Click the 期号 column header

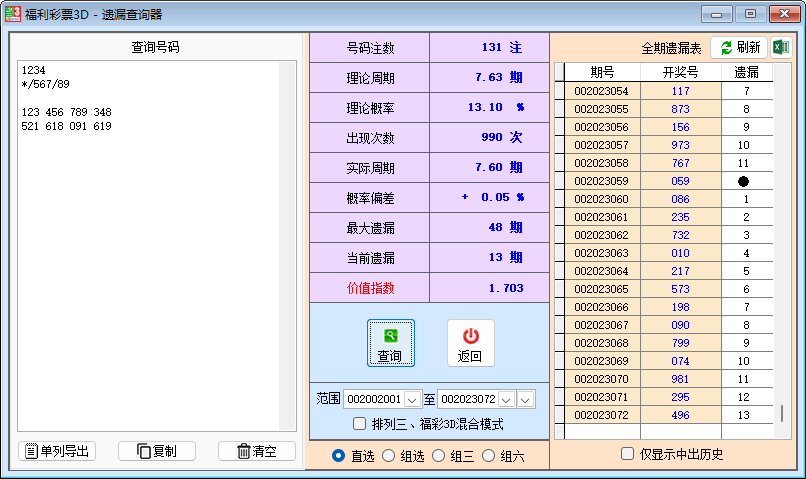(602, 72)
